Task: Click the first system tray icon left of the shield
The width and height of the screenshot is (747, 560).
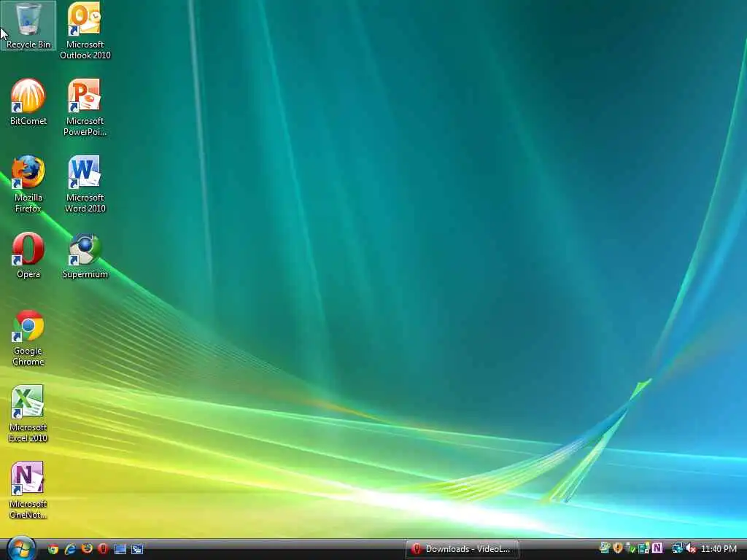Action: (605, 548)
